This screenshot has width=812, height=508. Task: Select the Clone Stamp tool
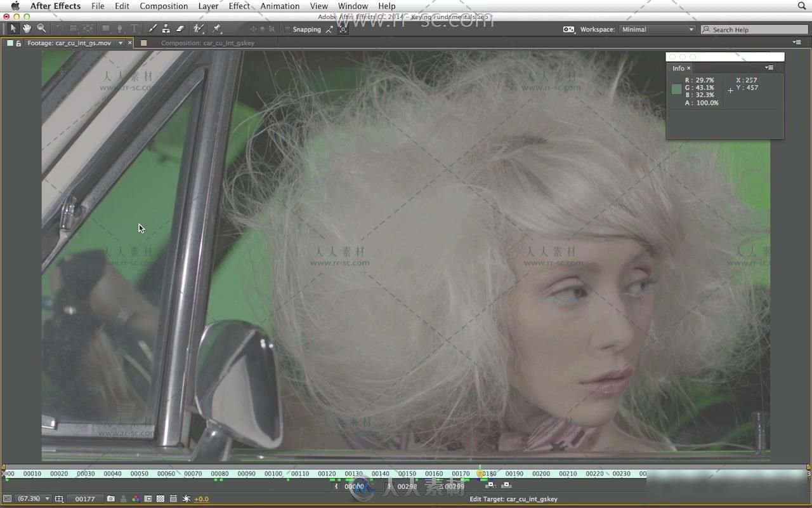point(166,29)
